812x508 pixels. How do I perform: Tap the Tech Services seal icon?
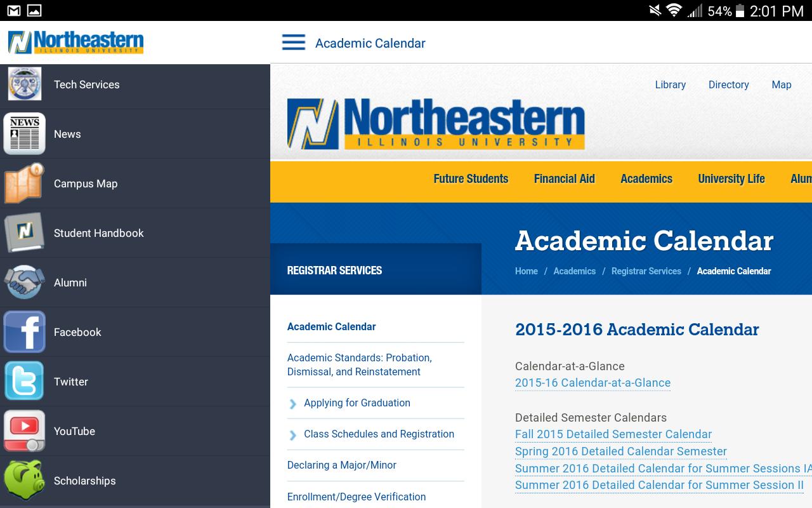[x=25, y=84]
